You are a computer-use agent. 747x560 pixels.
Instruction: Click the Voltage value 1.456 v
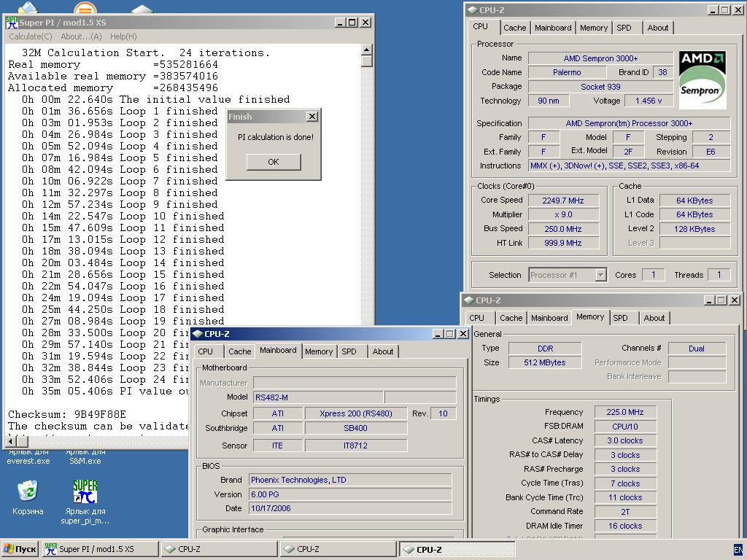click(x=649, y=101)
